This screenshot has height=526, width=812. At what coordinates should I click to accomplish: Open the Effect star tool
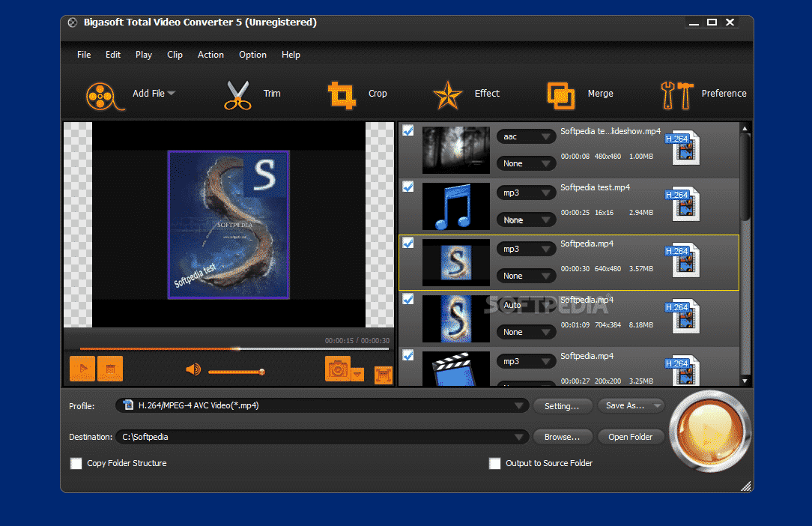tap(448, 95)
